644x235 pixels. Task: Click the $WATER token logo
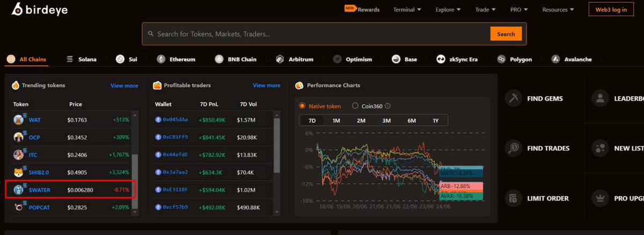pyautogui.click(x=20, y=190)
